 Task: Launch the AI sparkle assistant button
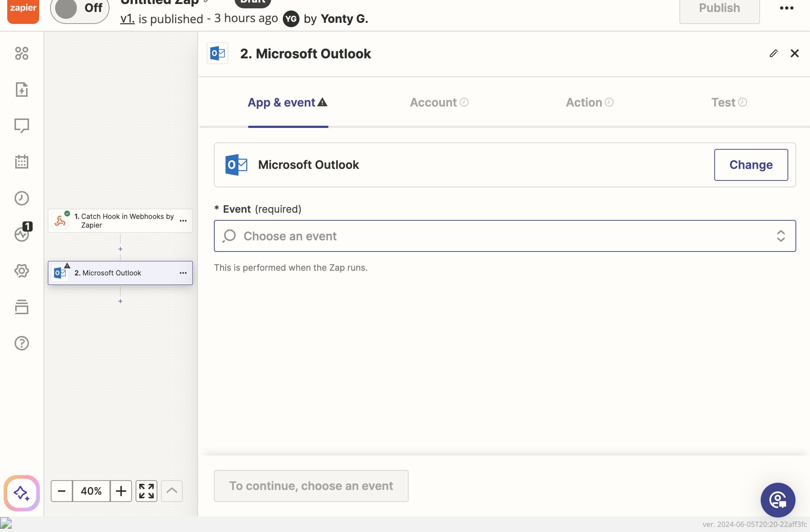pyautogui.click(x=22, y=493)
